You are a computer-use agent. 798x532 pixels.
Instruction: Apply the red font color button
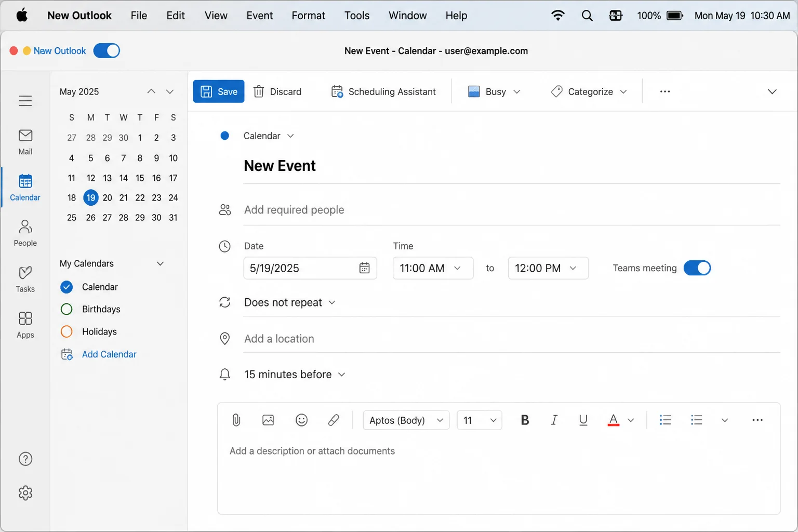tap(613, 420)
